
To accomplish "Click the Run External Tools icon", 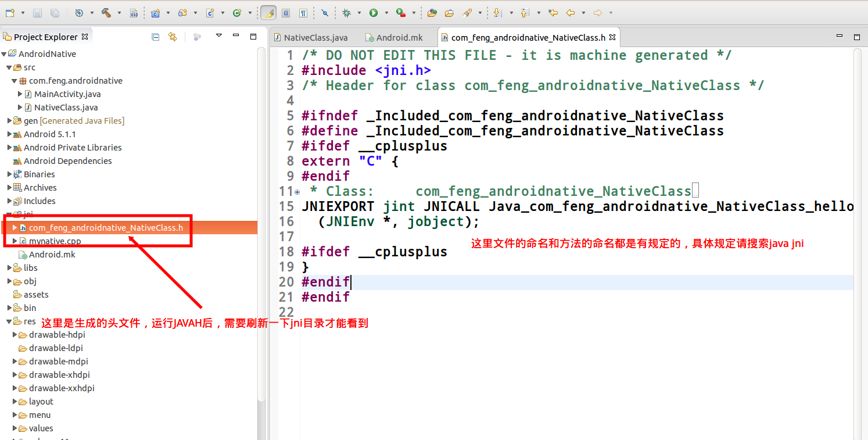I will coord(401,12).
